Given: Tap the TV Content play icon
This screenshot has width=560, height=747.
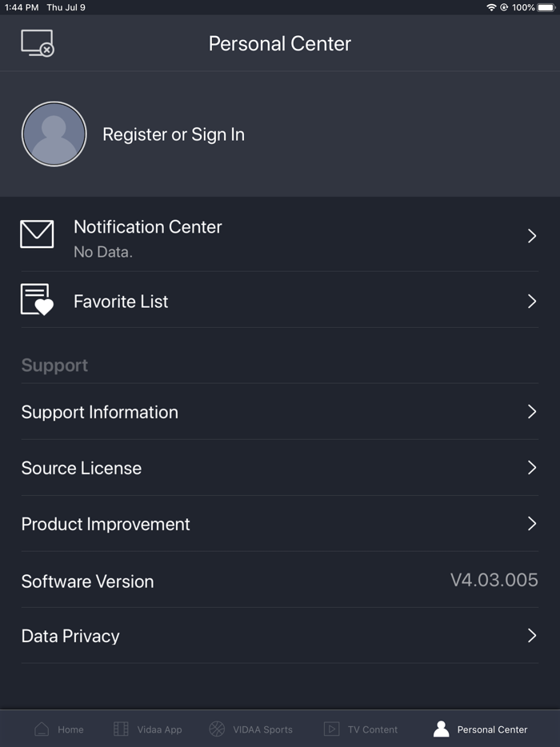Looking at the screenshot, I should click(331, 729).
